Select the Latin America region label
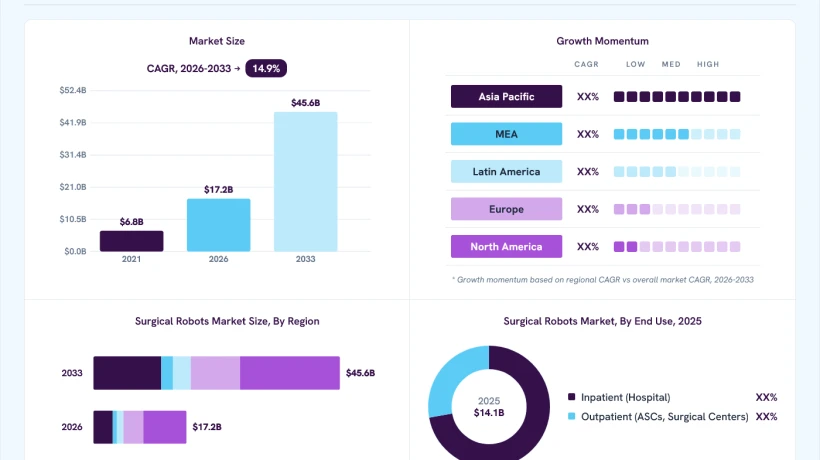Screen dimensions: 820x460 (x=506, y=171)
